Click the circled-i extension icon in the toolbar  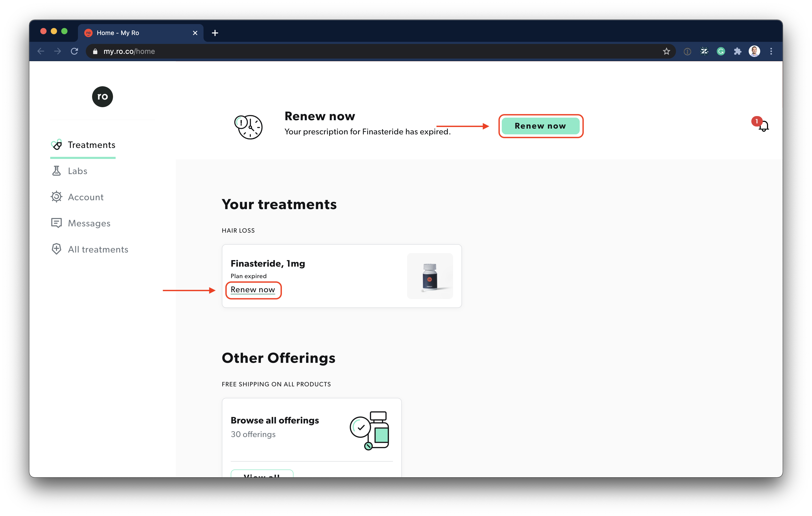pos(687,51)
